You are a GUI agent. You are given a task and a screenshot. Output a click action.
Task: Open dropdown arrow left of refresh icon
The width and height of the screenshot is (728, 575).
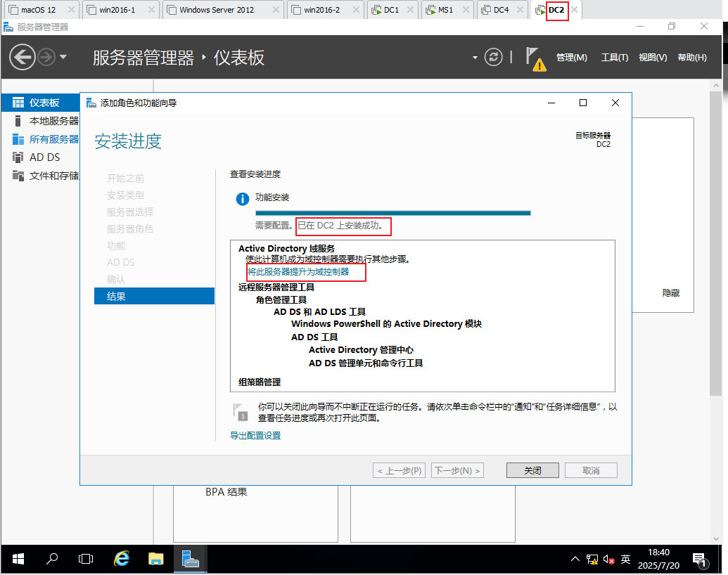pos(475,58)
